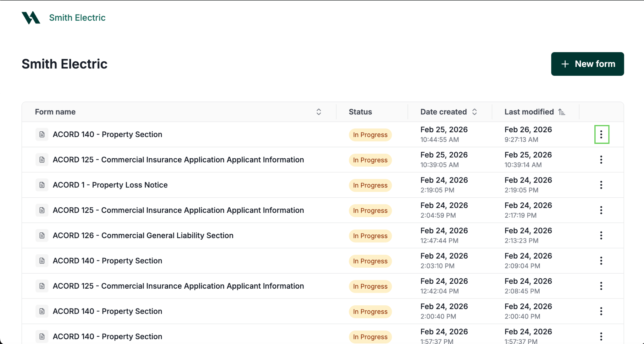Click the document icon beside ACORD 1 - Property Loss Notice

(42, 185)
